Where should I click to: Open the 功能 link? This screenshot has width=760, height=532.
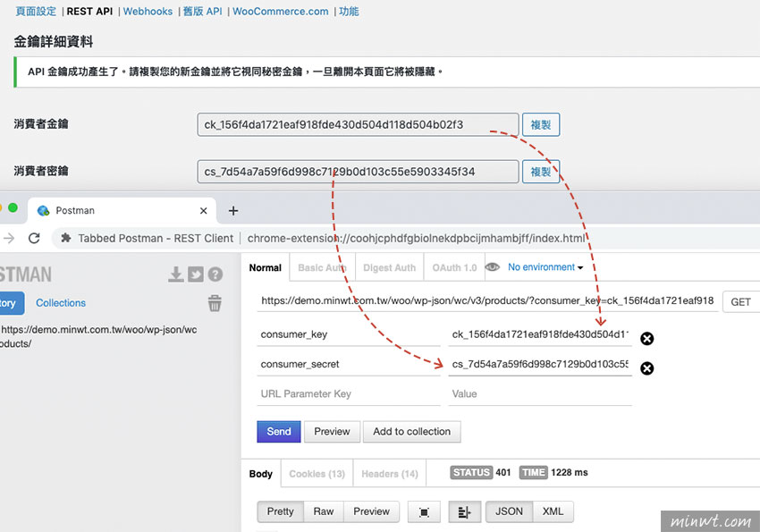(x=349, y=11)
